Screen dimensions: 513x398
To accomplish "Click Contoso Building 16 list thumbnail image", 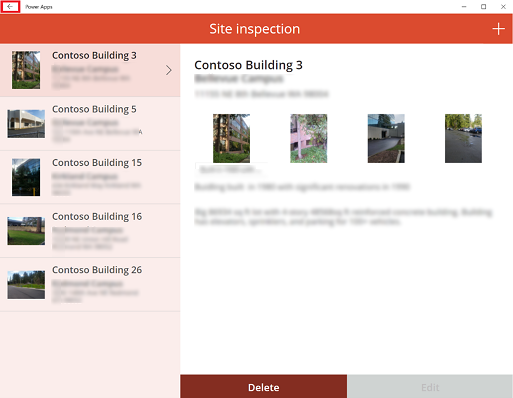I will pos(26,231).
